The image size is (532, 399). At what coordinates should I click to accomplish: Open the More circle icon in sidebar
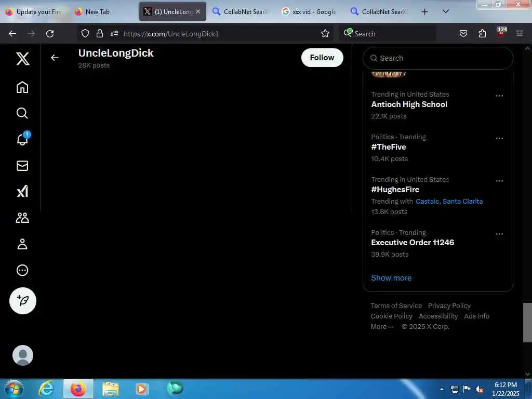click(x=22, y=270)
